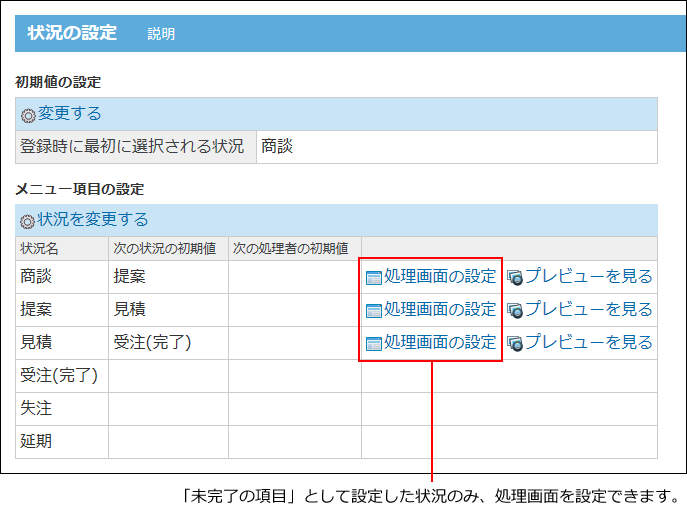Click the メニュー項目の設定 section heading
Image resolution: width=687 pixels, height=512 pixels.
(80, 189)
